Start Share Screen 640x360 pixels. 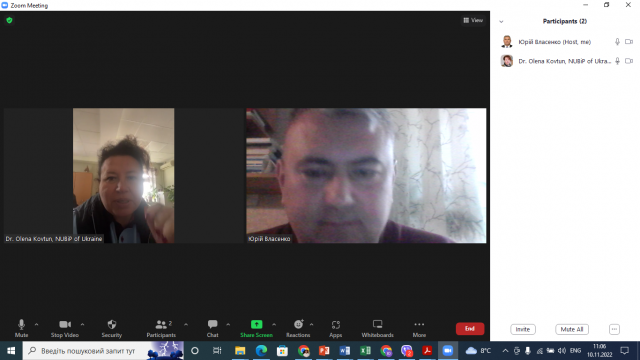(256, 328)
